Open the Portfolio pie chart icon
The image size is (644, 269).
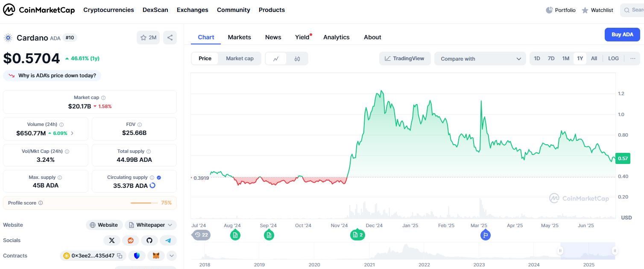click(x=549, y=10)
